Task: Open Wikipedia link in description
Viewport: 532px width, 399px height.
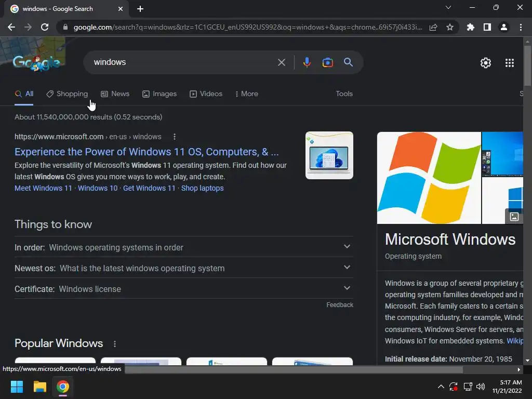Action: (515, 341)
